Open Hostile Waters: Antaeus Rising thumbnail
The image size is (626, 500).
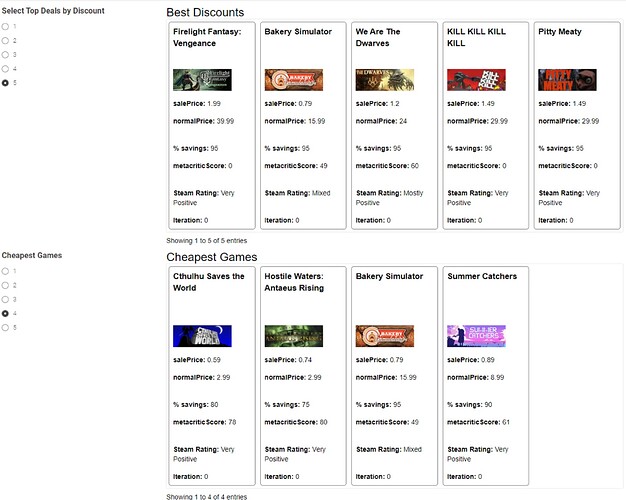point(294,336)
